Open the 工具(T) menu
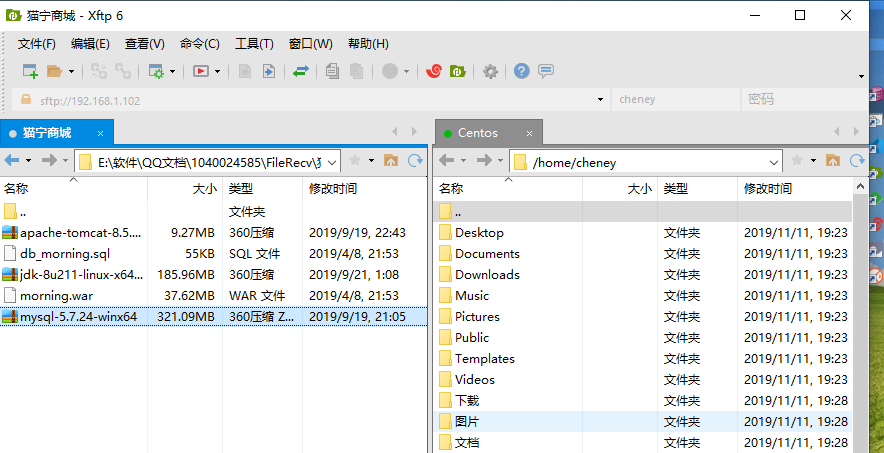This screenshot has width=884, height=453. click(x=254, y=44)
